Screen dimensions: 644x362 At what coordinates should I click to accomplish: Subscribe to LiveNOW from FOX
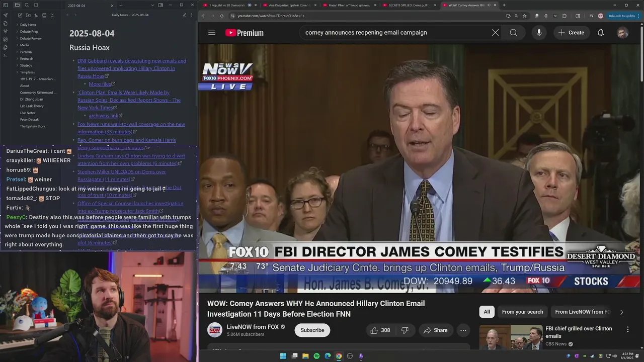tap(312, 330)
